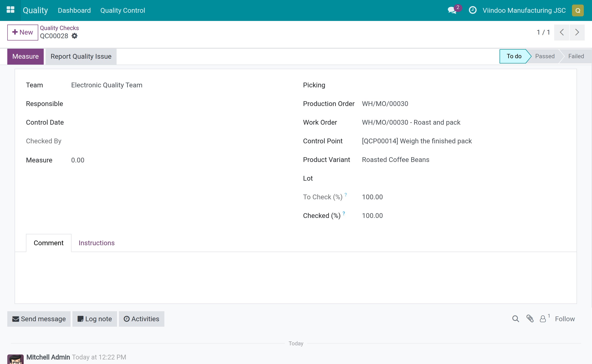Screen dimensions: 592x364
Task: Open the Work Order Roast and pack field
Action: [x=411, y=123]
